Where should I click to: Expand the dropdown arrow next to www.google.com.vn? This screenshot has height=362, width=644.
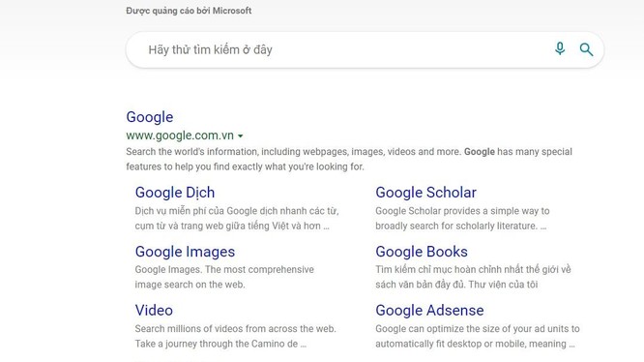coord(241,136)
